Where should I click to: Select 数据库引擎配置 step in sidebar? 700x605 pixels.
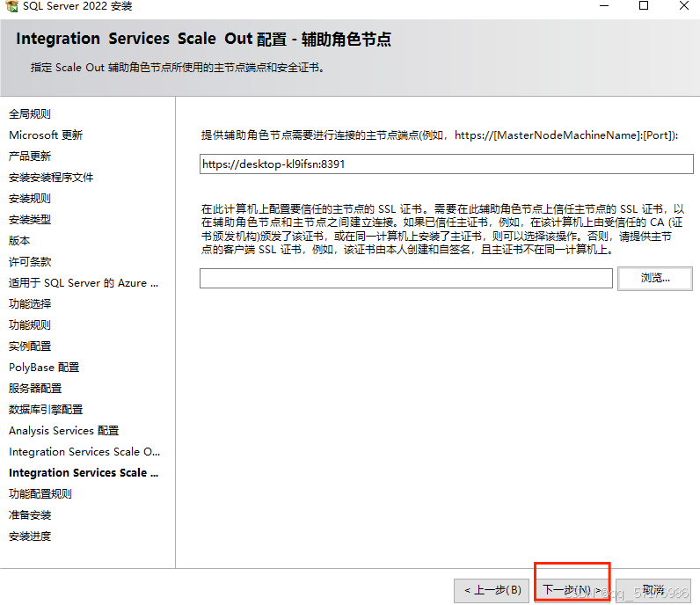pyautogui.click(x=46, y=410)
